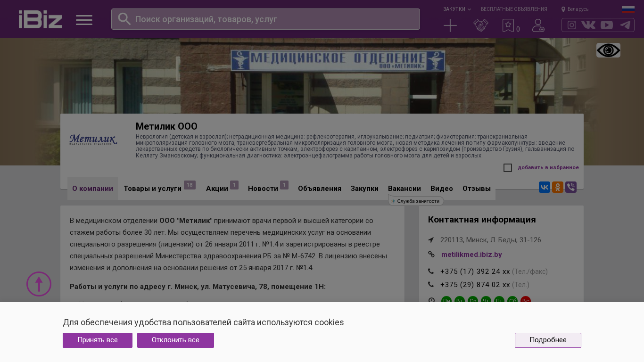
Task: Reveal the +375 (29) 874 02 phone number
Action: click(x=475, y=285)
